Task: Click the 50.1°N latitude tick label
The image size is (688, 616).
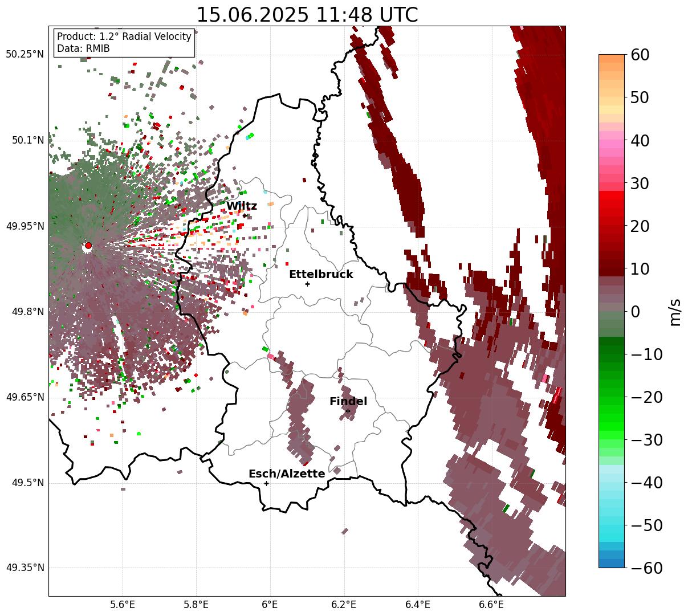Action: 27,140
